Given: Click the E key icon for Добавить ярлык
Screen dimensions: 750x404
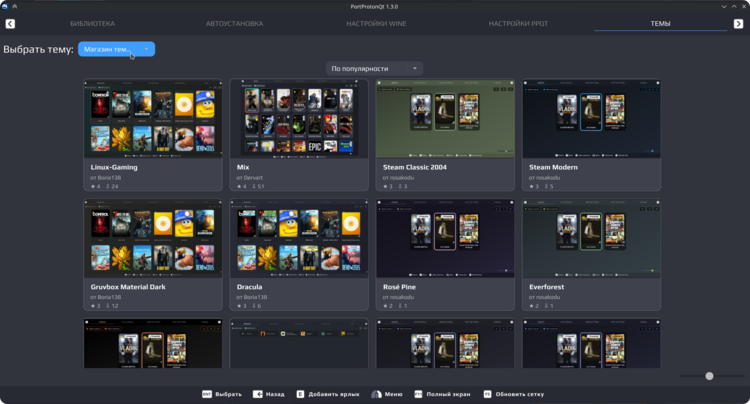Looking at the screenshot, I should [300, 394].
